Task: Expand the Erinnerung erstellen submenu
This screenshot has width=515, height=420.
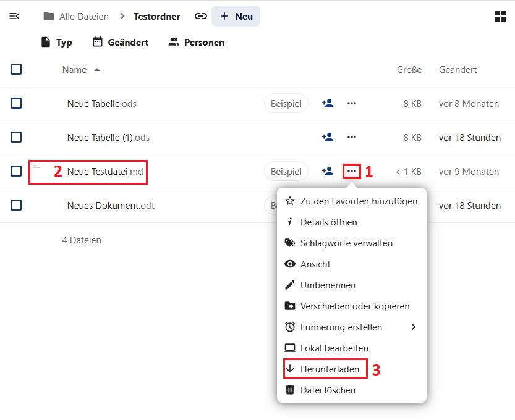Action: tap(351, 327)
